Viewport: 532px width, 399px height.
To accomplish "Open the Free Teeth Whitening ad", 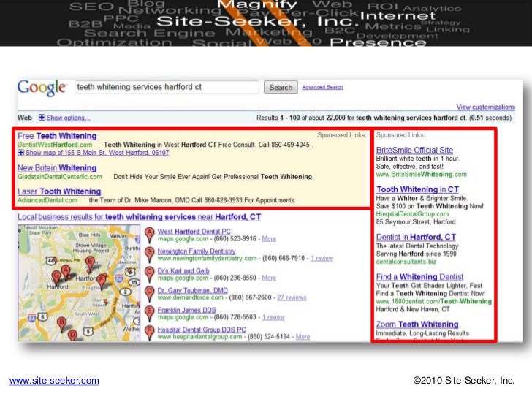I will click(x=57, y=136).
